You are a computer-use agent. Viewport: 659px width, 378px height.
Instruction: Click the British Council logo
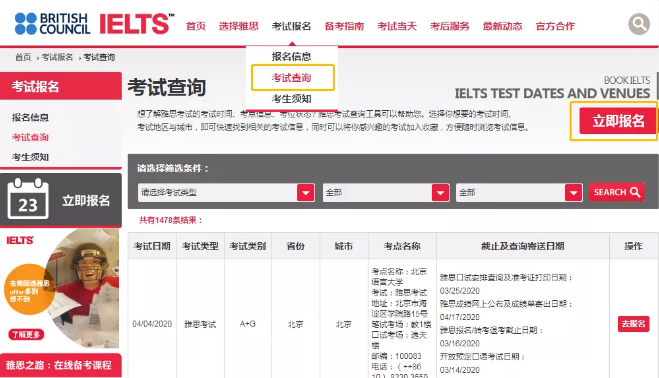click(x=52, y=24)
